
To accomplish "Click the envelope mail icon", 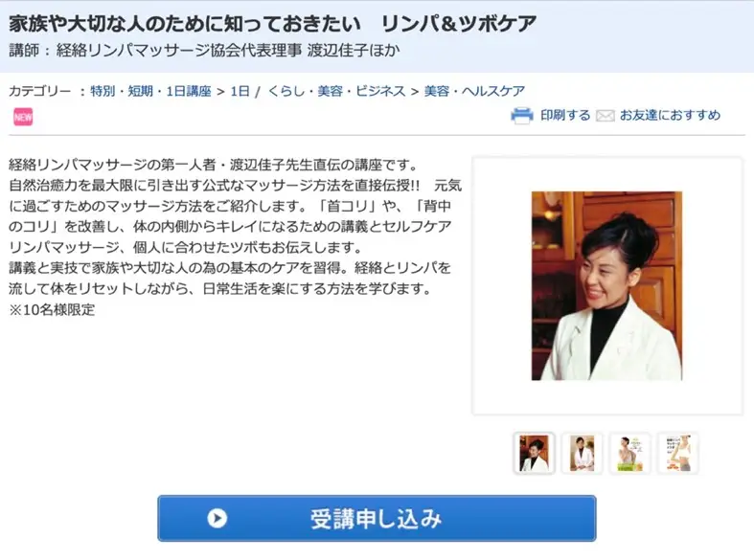I will click(x=605, y=116).
